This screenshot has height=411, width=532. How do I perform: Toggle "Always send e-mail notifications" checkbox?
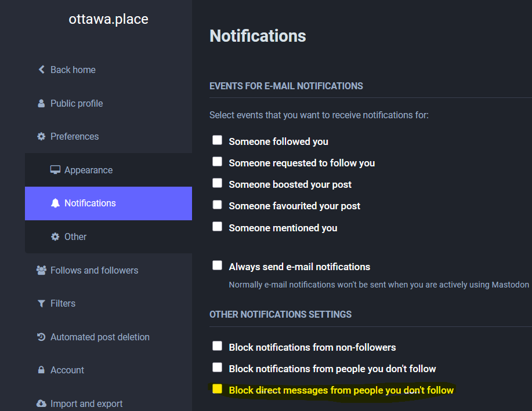(218, 265)
